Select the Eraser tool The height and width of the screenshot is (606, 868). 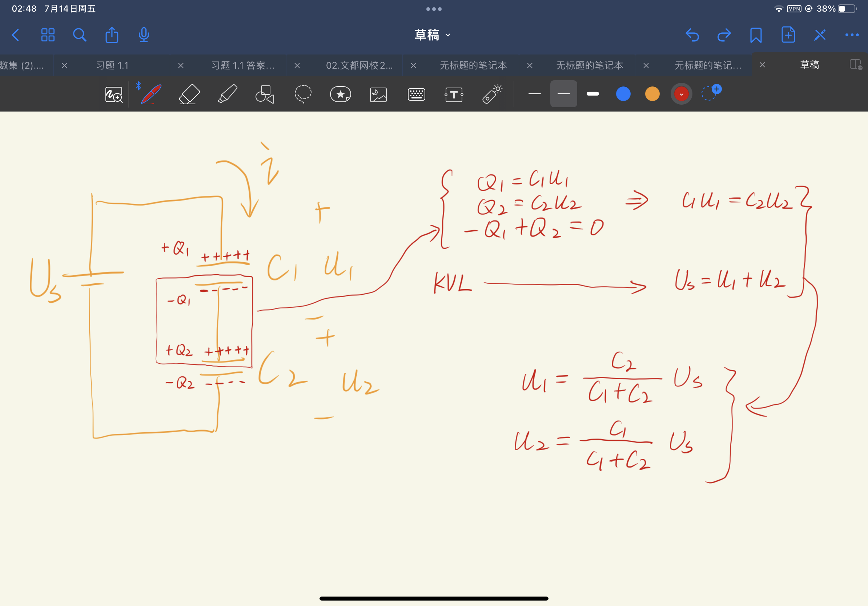coord(189,94)
